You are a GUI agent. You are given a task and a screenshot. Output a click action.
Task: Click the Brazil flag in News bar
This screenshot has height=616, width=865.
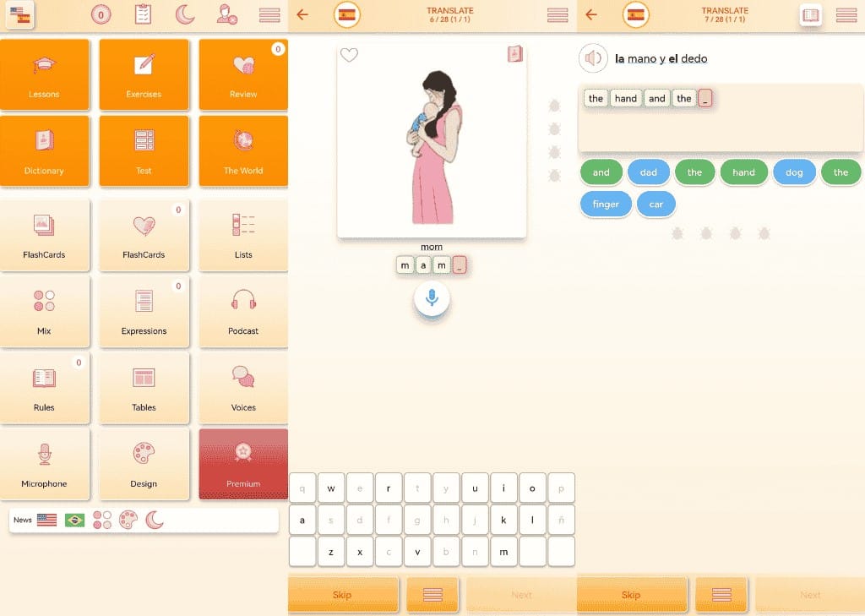point(75,520)
